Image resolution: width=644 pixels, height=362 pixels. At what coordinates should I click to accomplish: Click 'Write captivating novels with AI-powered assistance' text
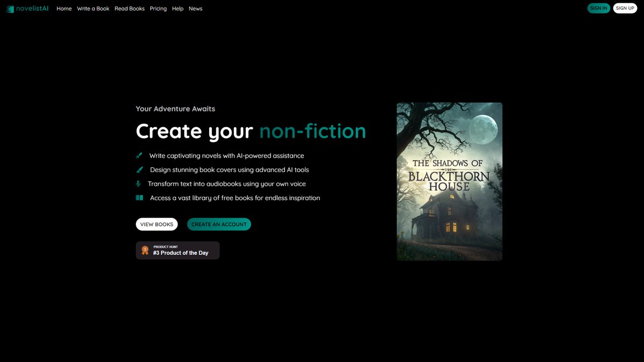226,156
